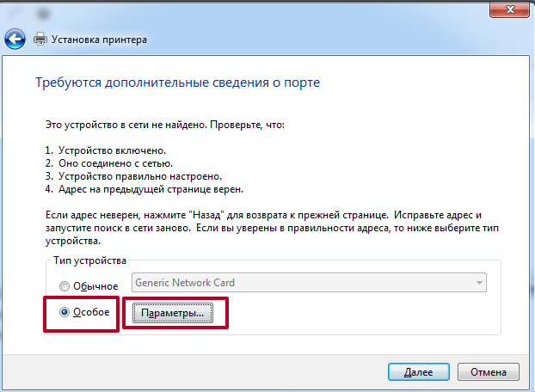Click the blue back arrow button
Image resolution: width=535 pixels, height=392 pixels.
pos(15,39)
